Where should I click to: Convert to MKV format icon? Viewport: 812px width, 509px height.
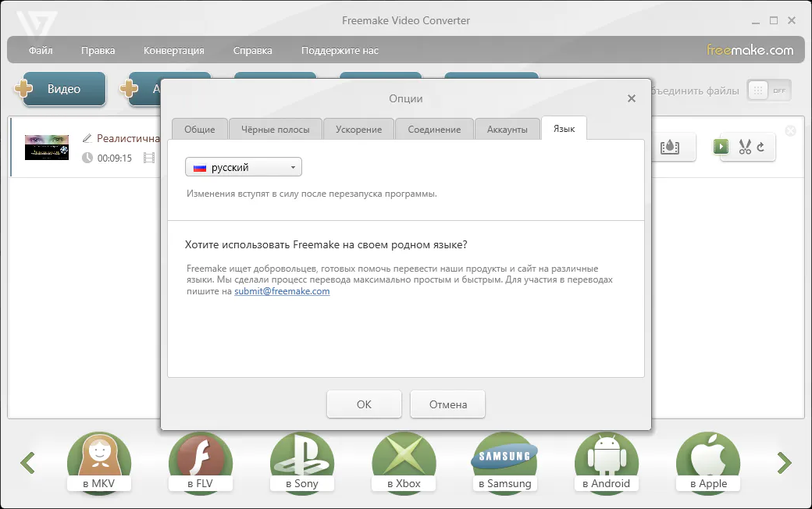(99, 462)
